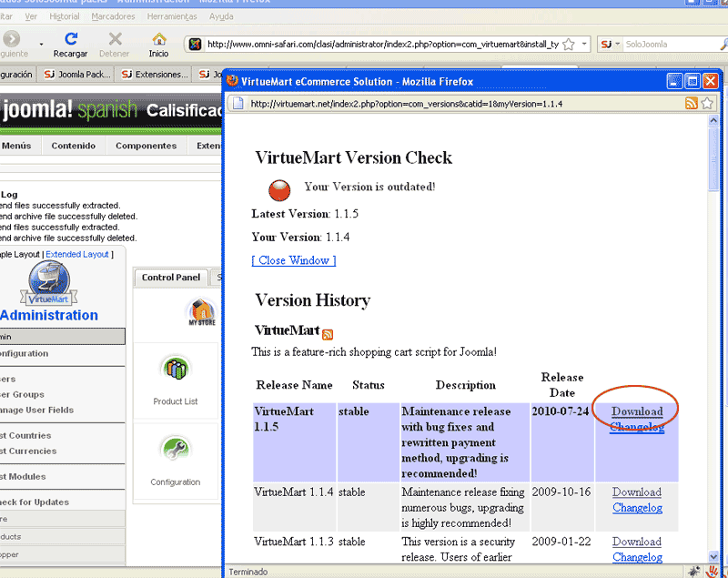This screenshot has height=578, width=728.
Task: Click the SoloJoomla search engine icon
Action: pyautogui.click(x=606, y=44)
